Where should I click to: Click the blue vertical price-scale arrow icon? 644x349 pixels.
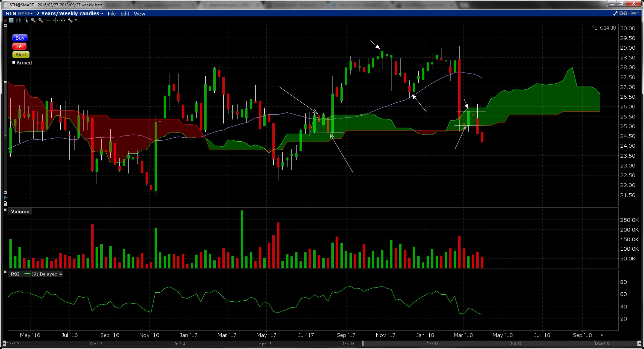click(5, 198)
